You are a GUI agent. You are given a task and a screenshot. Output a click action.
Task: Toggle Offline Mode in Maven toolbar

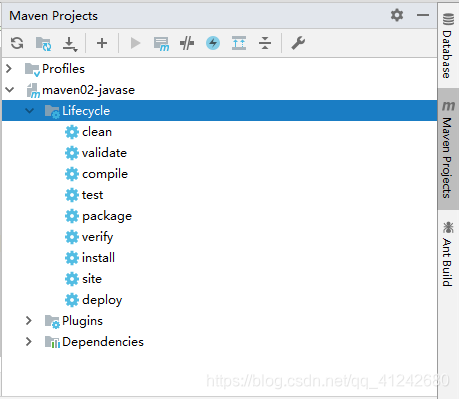click(x=187, y=43)
